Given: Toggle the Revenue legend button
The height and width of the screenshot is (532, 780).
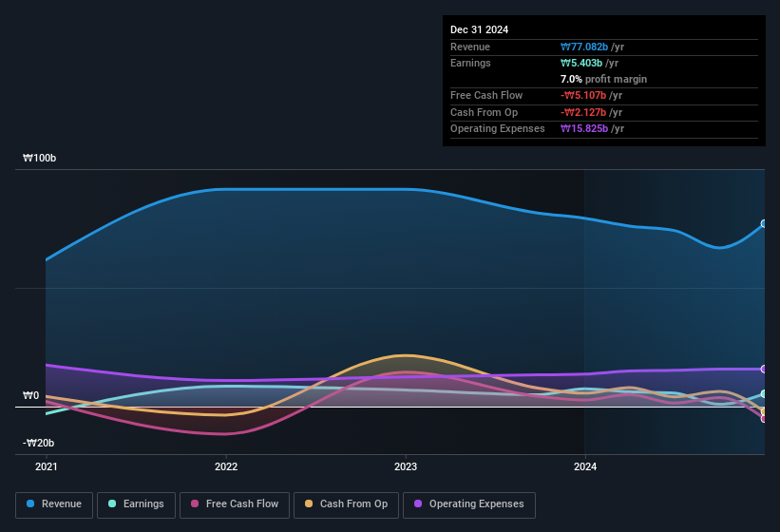Looking at the screenshot, I should tap(54, 504).
